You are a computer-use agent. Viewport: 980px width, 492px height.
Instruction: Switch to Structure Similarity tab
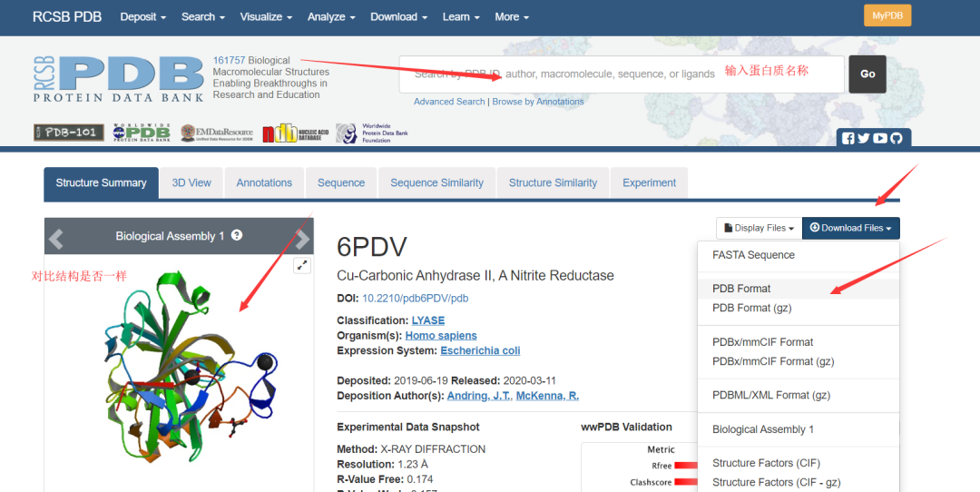tap(553, 182)
